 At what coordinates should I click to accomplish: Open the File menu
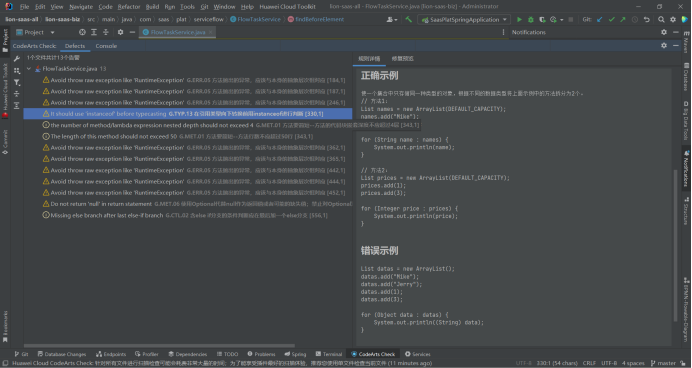coord(24,7)
